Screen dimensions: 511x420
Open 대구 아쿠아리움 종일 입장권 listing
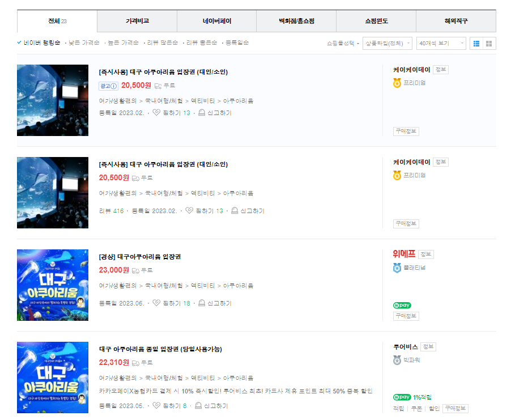click(x=160, y=349)
